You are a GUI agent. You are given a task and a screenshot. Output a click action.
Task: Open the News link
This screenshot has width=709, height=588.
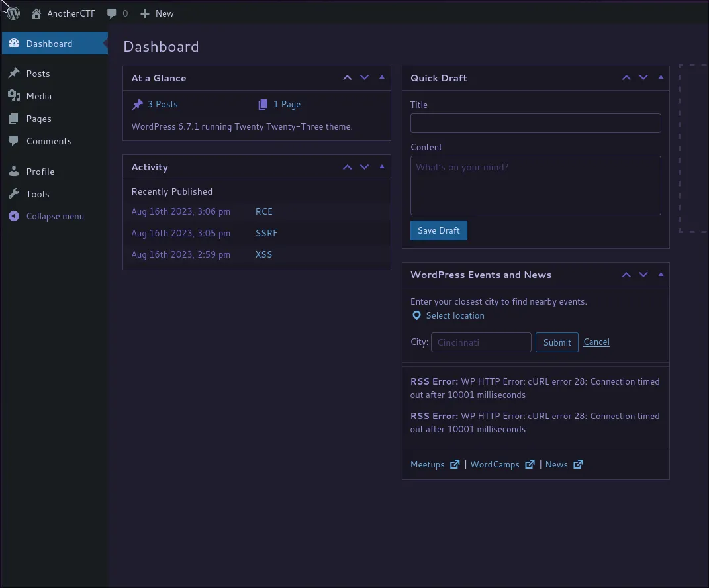click(556, 465)
